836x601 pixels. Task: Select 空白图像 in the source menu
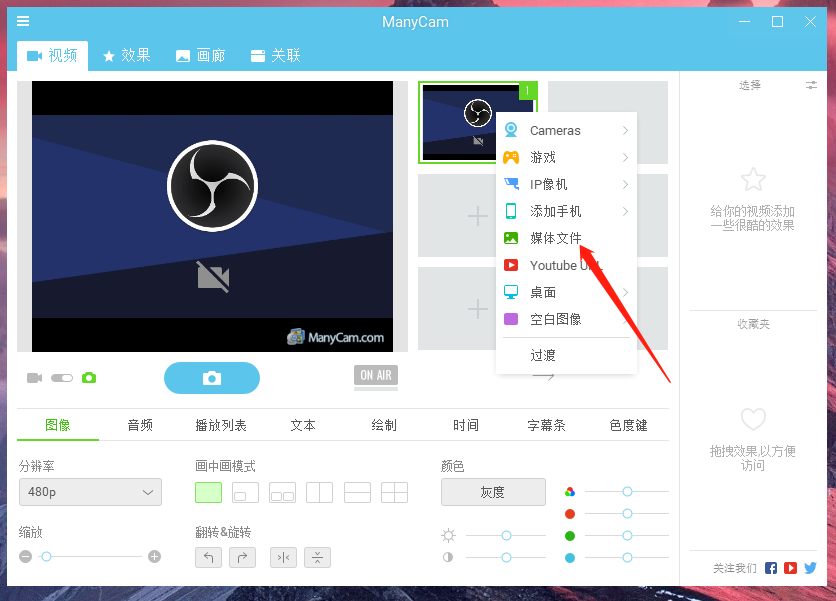click(x=566, y=319)
